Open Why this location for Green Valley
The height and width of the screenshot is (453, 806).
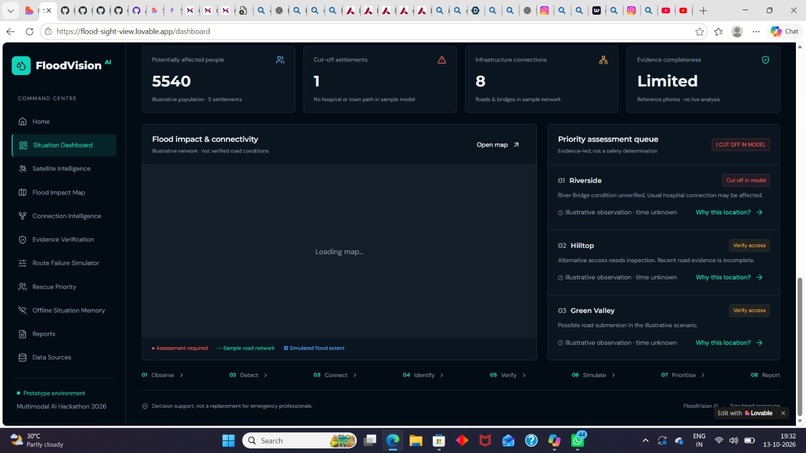coord(728,342)
